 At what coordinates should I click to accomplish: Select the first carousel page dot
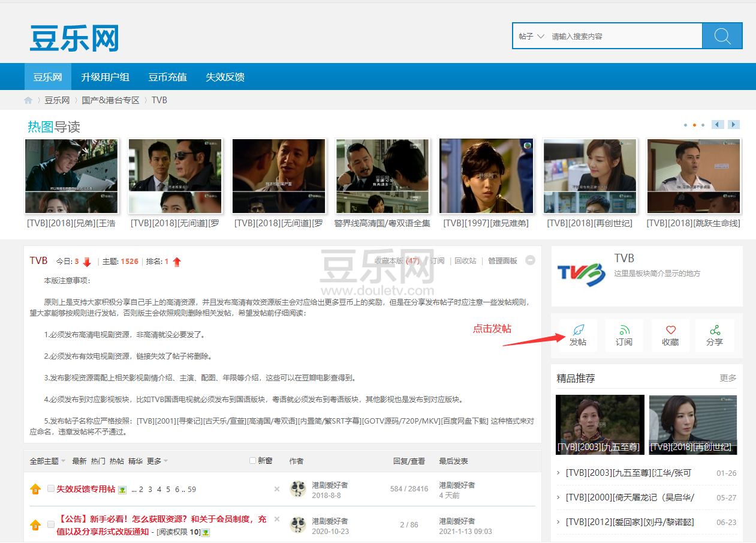685,125
